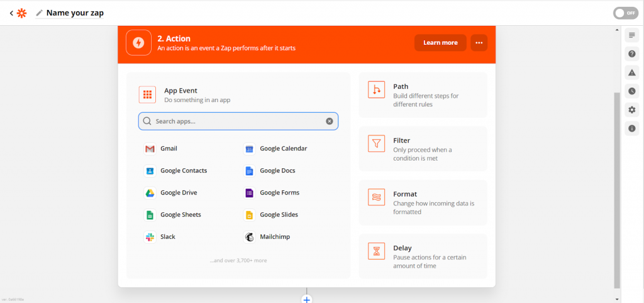Click the 'Google Drive' app label
The image size is (644, 303).
point(179,192)
